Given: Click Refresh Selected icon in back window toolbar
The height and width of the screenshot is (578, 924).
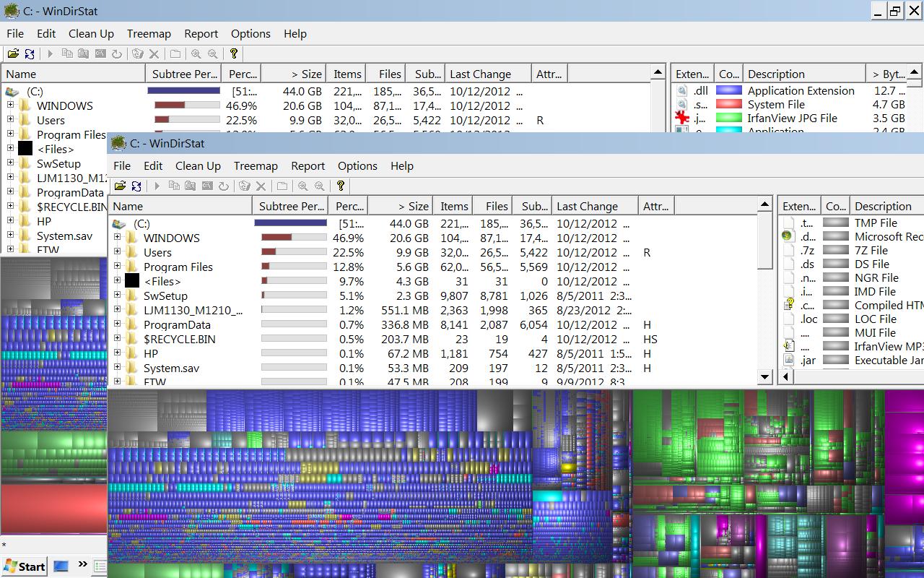Looking at the screenshot, I should (117, 53).
